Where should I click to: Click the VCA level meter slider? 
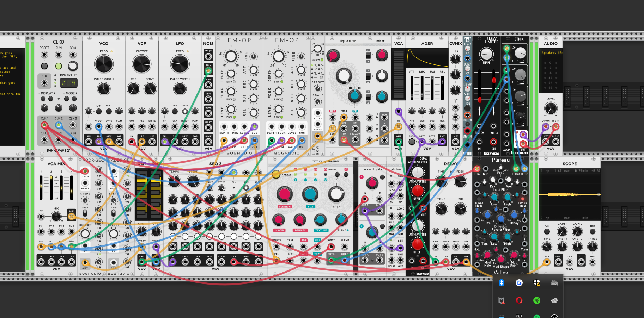(399, 75)
